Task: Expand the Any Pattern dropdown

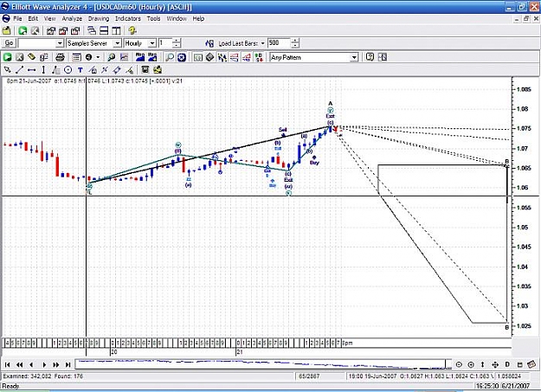Action: [x=354, y=57]
